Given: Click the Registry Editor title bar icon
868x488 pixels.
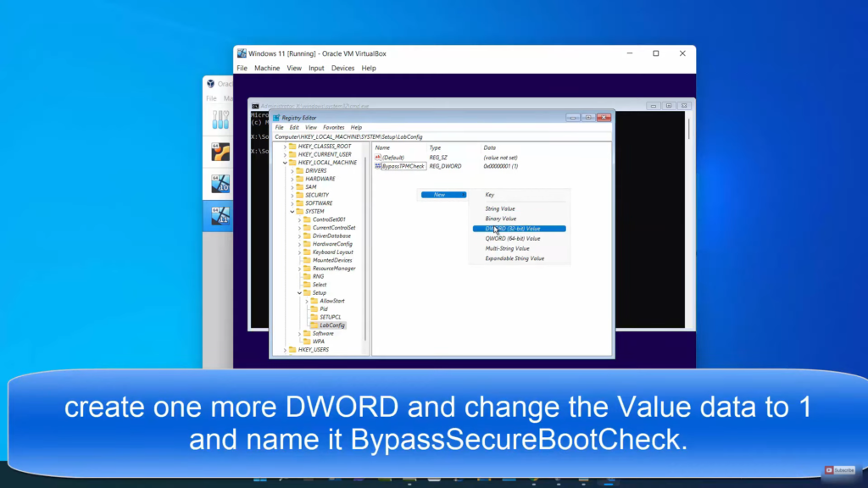Looking at the screenshot, I should point(276,118).
